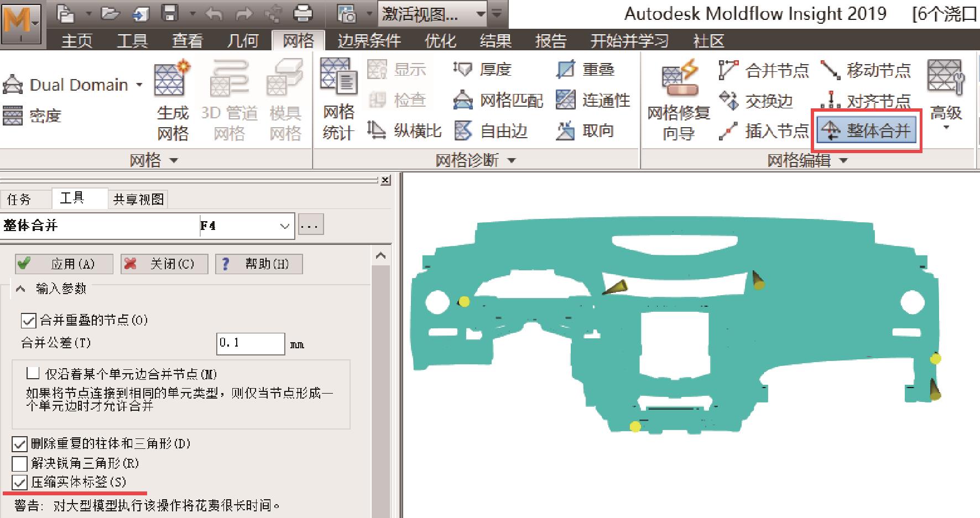Open the 网格修复向导 mesh repair wizard
This screenshot has width=980, height=518.
pyautogui.click(x=679, y=101)
